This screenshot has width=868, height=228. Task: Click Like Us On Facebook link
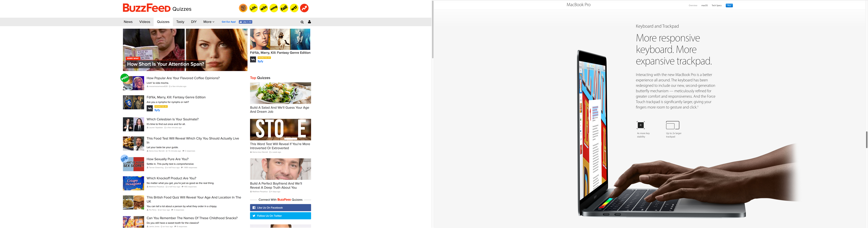tap(280, 207)
